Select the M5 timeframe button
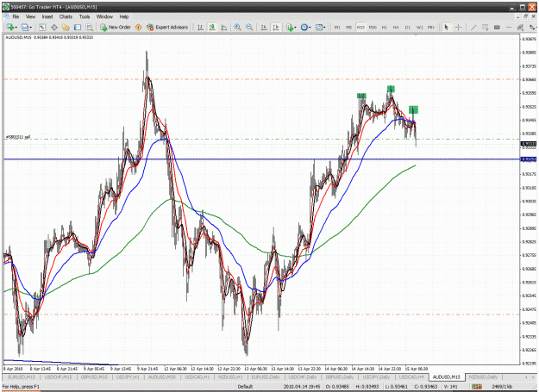 pyautogui.click(x=349, y=27)
